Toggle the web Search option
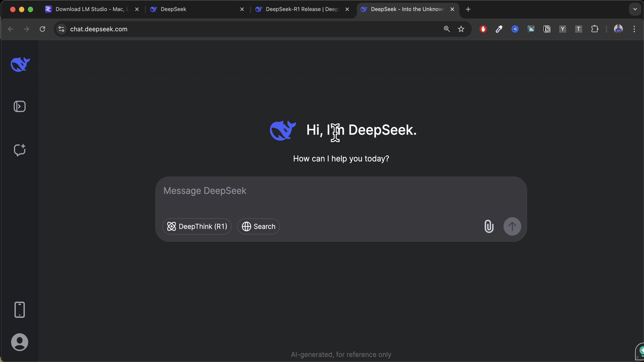Image resolution: width=644 pixels, height=362 pixels. click(x=258, y=227)
